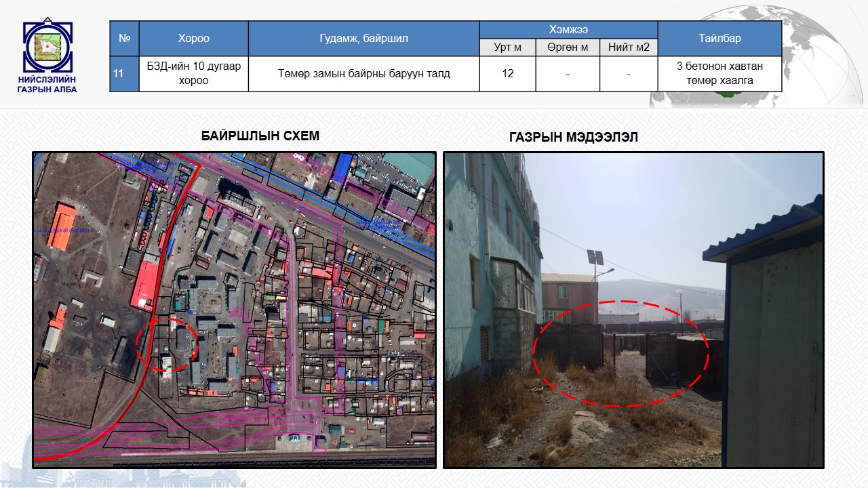Select the "Урт м" subheader cell

[x=507, y=47]
